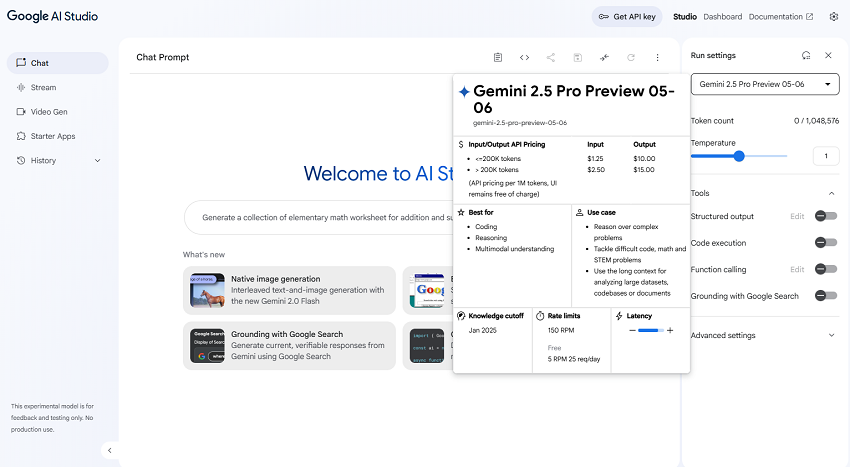
Task: Click Edit next to Function calling
Action: (797, 270)
